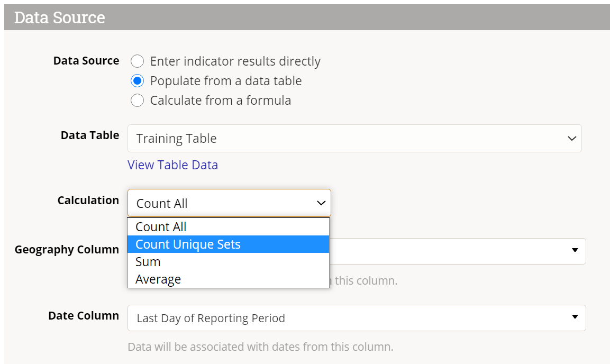Open the Data Table dropdown showing "Training Table"
Image resolution: width=610 pixels, height=364 pixels.
(x=344, y=139)
